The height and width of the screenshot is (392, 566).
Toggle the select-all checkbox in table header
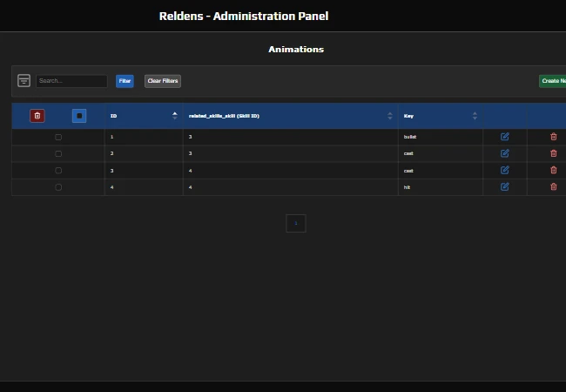[x=79, y=116]
